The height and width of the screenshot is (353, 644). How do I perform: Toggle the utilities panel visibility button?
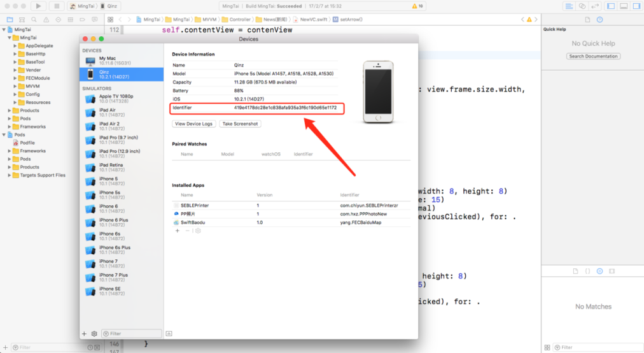point(636,6)
